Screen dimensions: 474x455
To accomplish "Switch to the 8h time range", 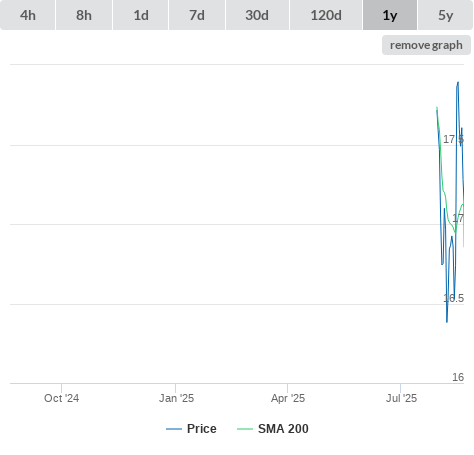I will 84,15.
